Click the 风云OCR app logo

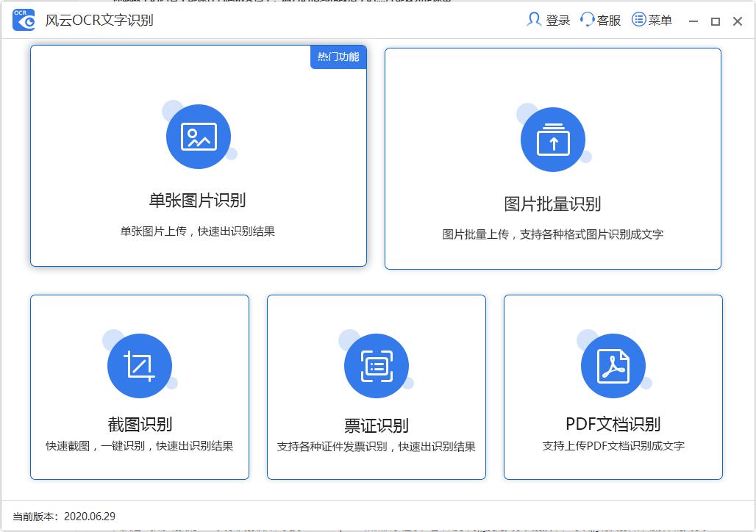(x=23, y=20)
